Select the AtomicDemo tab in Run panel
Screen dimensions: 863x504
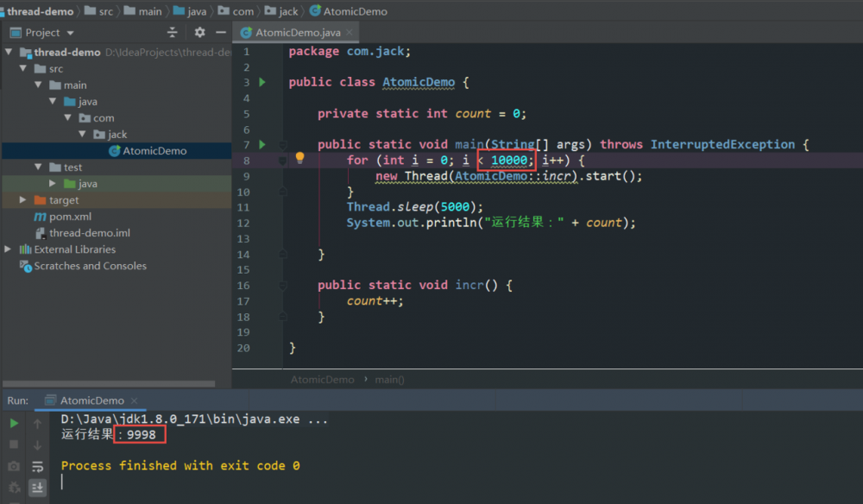(x=91, y=400)
